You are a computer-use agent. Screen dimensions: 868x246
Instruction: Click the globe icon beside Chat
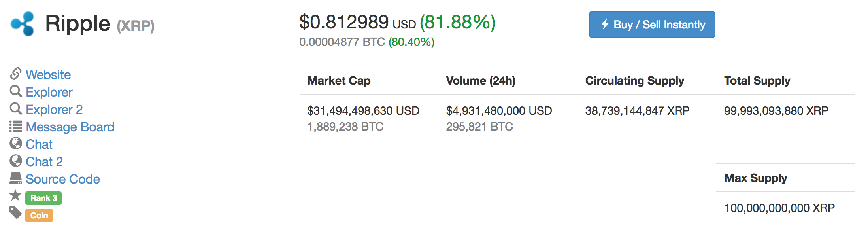point(16,144)
